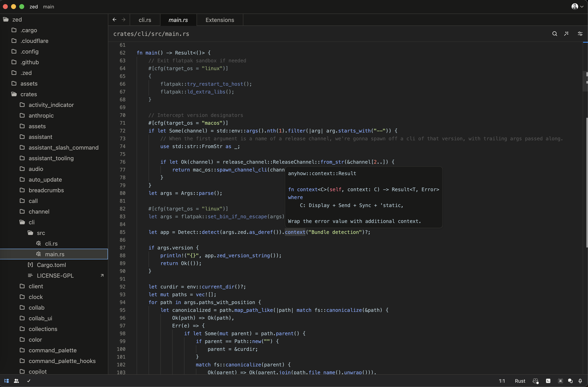Screen dimensions: 588x387
Task: Open the Copilot status icon
Action: coord(536,381)
